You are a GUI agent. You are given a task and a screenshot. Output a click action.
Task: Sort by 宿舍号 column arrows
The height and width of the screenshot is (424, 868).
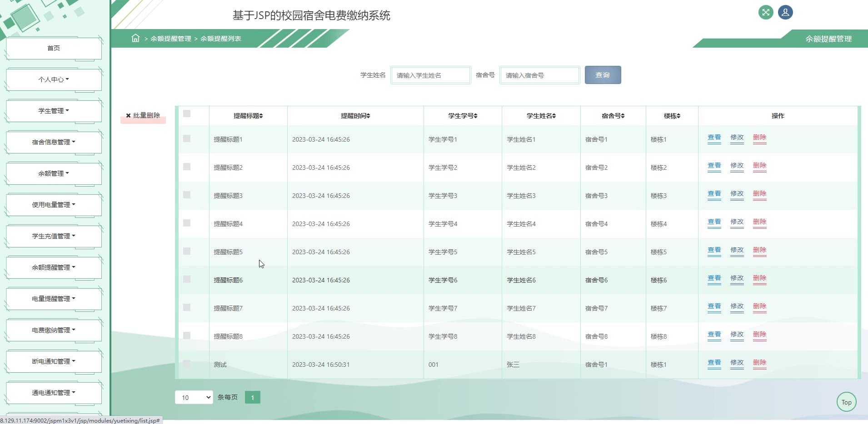(x=623, y=116)
